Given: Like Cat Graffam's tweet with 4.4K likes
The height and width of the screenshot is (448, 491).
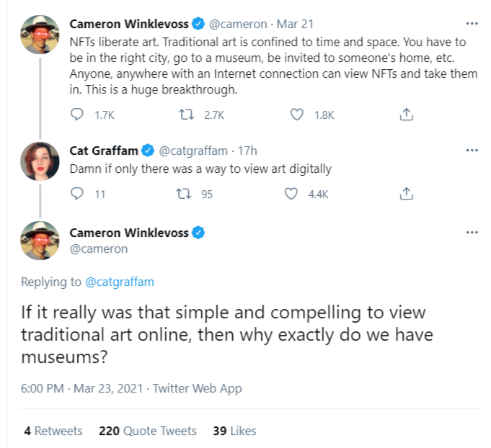Looking at the screenshot, I should pos(292,193).
